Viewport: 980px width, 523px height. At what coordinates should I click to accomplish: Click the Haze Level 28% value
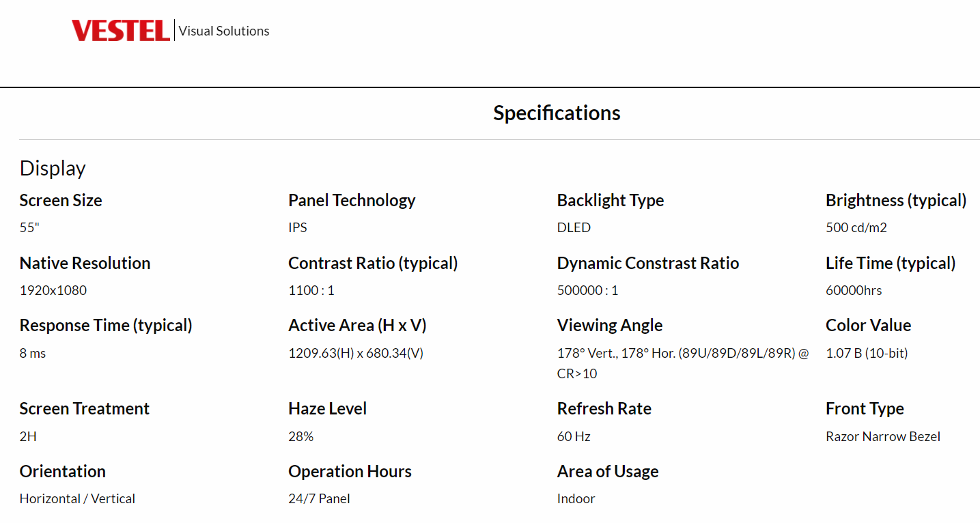(x=300, y=436)
